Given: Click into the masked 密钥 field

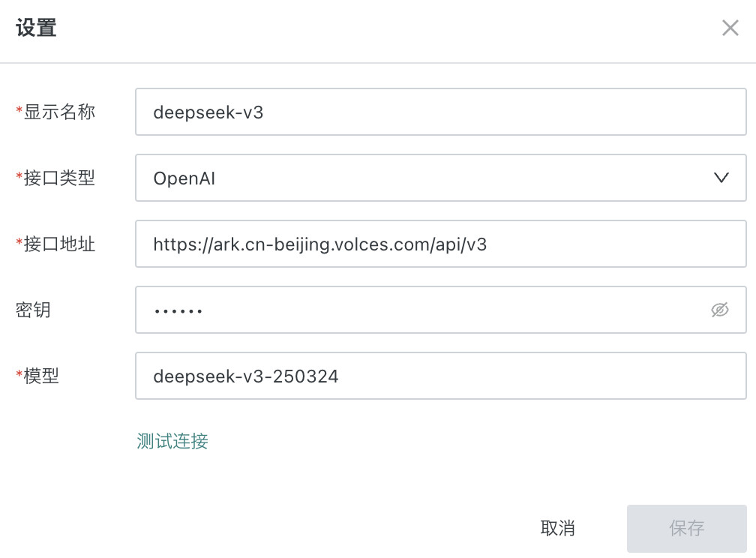Looking at the screenshot, I should tap(420, 310).
